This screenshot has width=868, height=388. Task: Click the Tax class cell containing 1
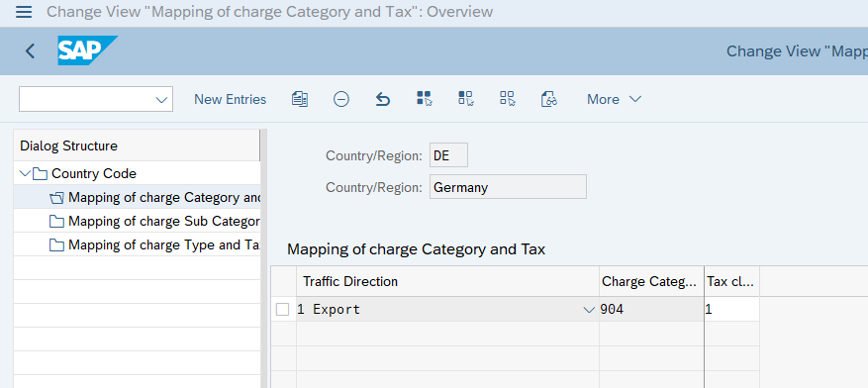731,310
